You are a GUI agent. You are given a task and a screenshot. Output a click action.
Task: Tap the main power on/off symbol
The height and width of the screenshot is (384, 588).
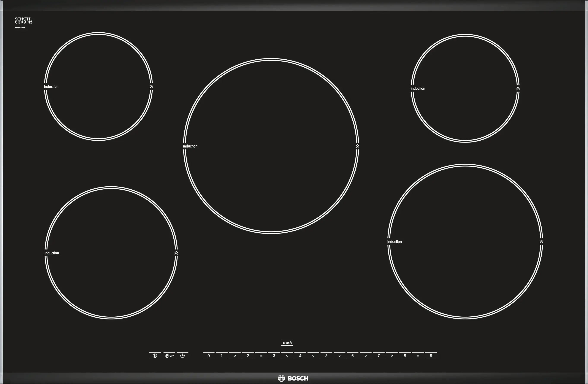(155, 355)
